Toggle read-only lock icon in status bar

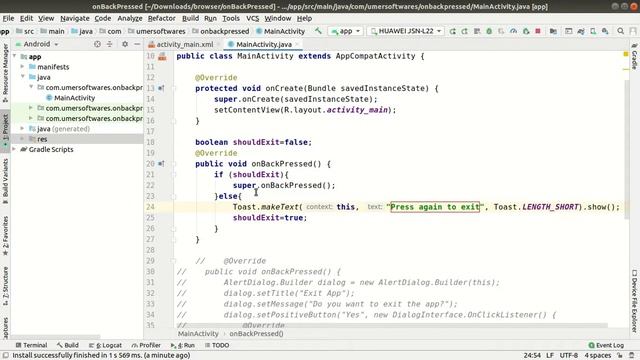click(620, 356)
